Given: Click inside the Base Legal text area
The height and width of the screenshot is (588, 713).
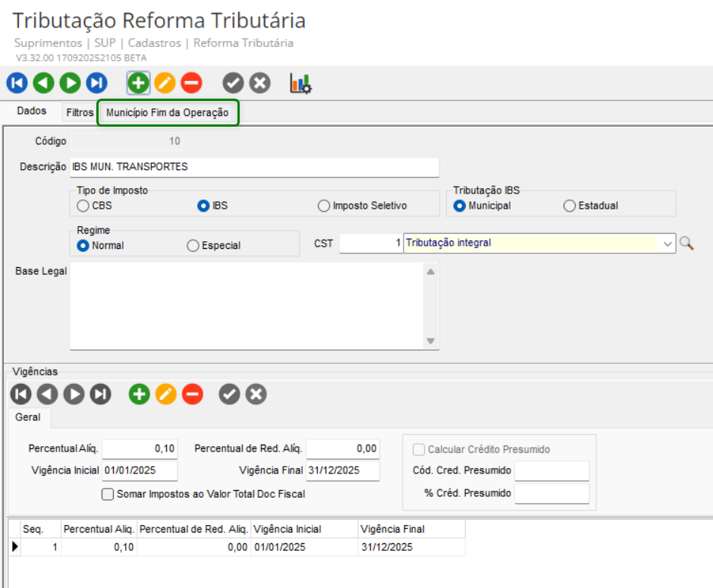Looking at the screenshot, I should [x=247, y=306].
